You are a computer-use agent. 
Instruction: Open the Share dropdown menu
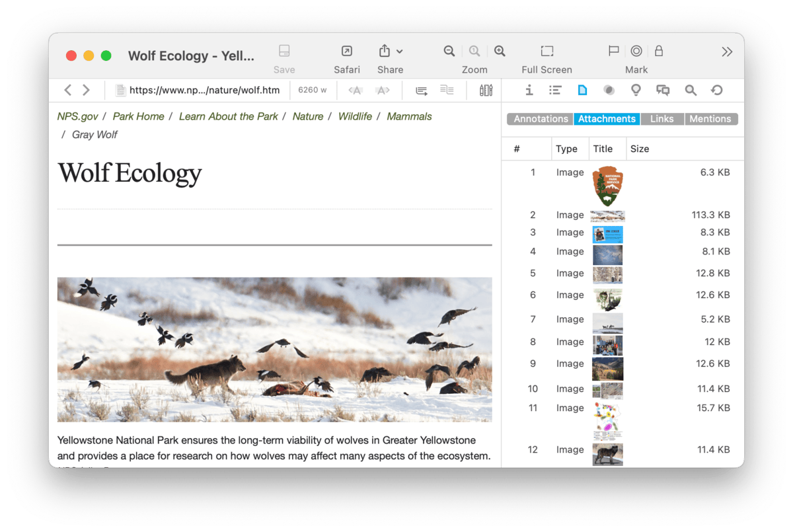pos(391,52)
